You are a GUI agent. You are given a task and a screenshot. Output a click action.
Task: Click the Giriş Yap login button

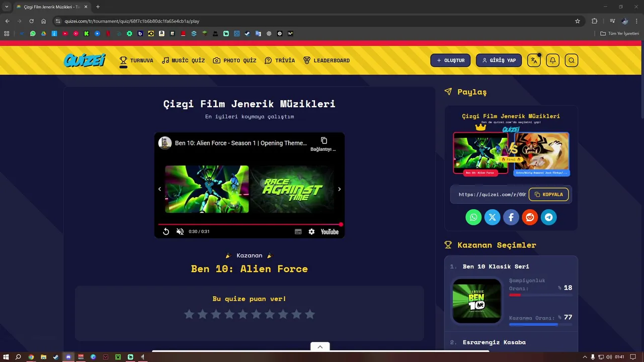tap(499, 60)
